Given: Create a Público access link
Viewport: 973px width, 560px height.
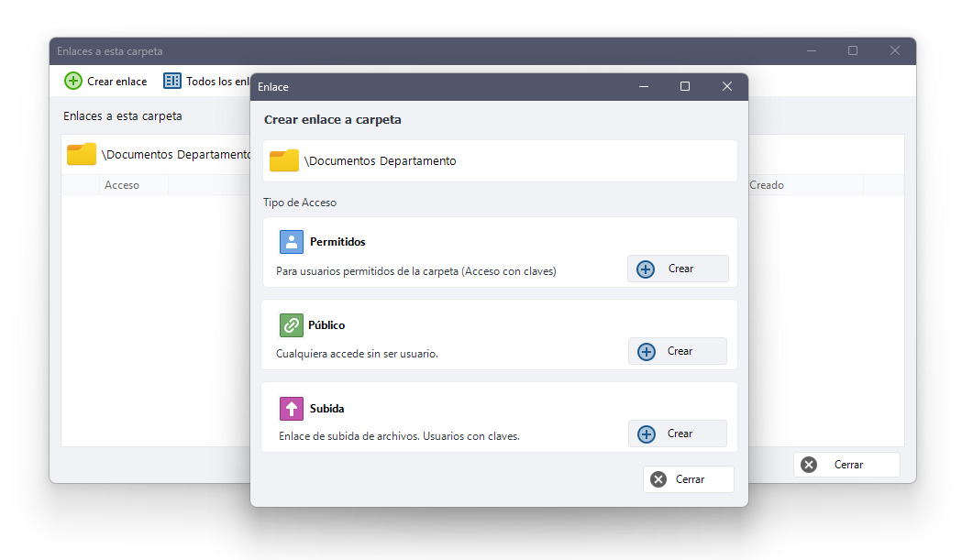Looking at the screenshot, I should 678,351.
